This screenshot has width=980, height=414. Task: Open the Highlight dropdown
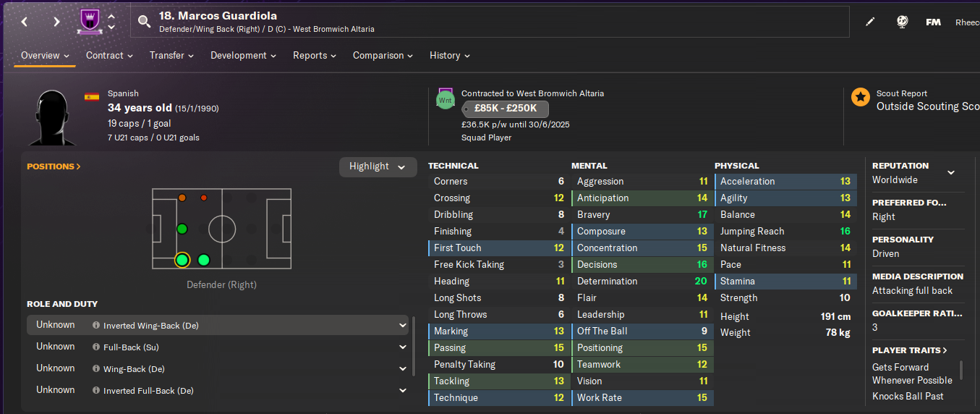[x=378, y=166]
